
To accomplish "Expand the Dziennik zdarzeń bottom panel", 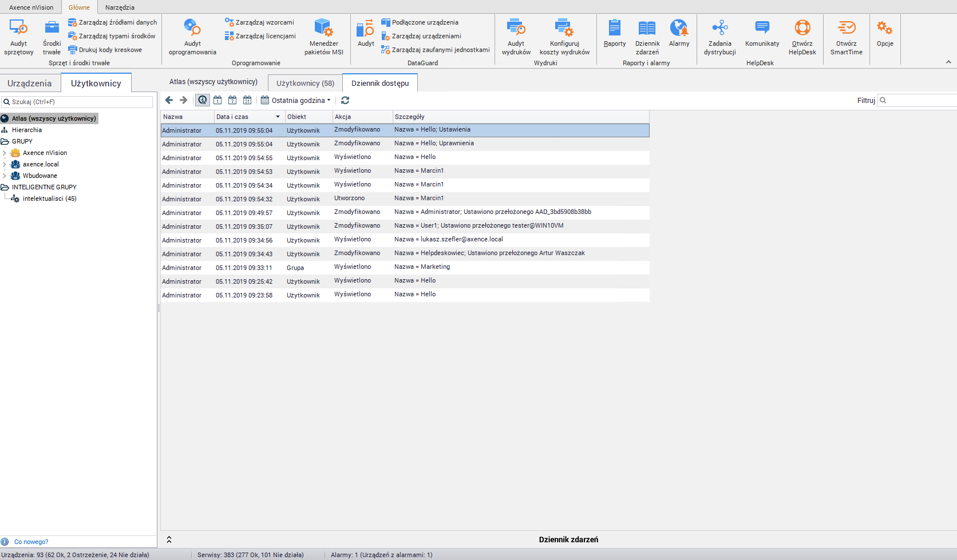I will [x=169, y=539].
